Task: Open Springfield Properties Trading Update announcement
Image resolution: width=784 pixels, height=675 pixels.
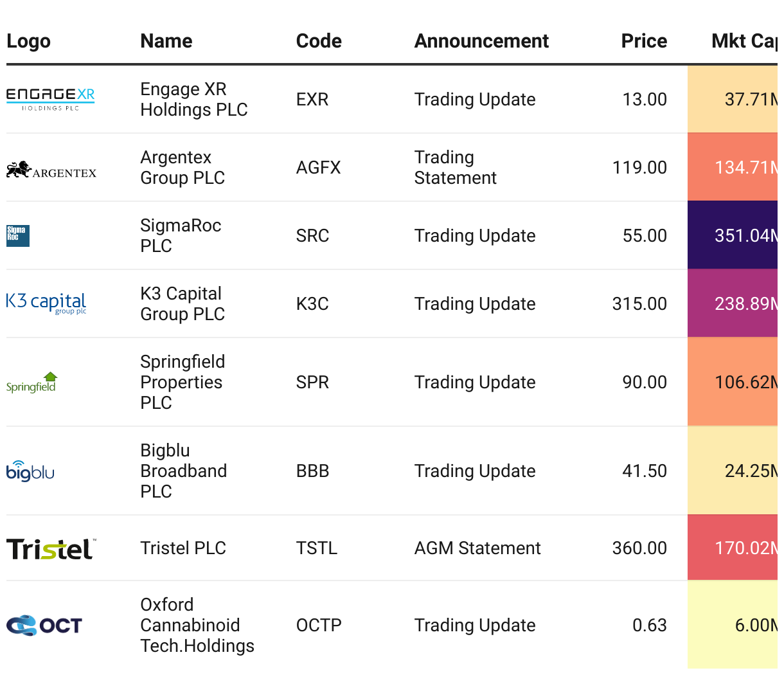Action: tap(475, 382)
